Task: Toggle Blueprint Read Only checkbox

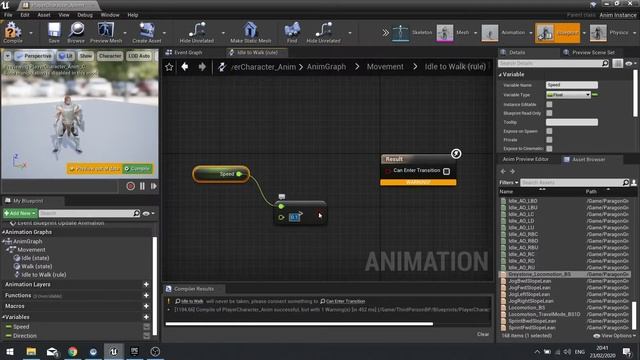Action: (x=549, y=113)
